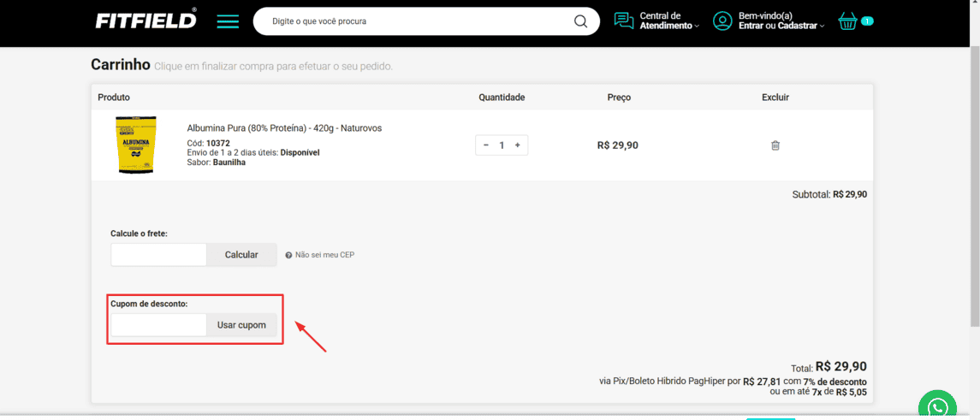
Task: Click the 'Cód: 10372' text
Action: (x=208, y=143)
